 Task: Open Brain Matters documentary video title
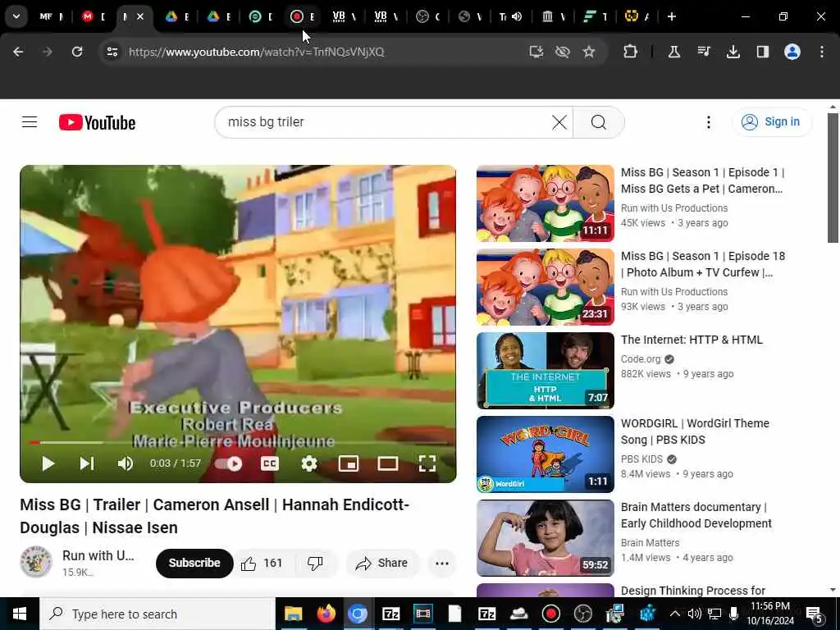[x=696, y=515]
